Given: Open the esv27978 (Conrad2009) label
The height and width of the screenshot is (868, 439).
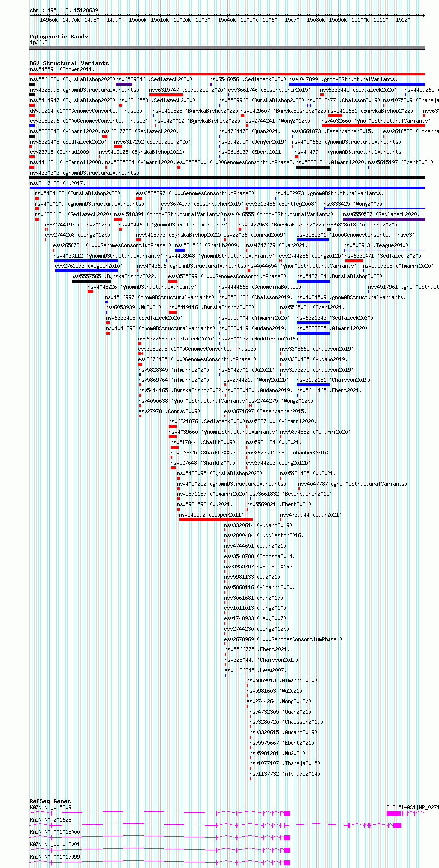Looking at the screenshot, I should [169, 411].
